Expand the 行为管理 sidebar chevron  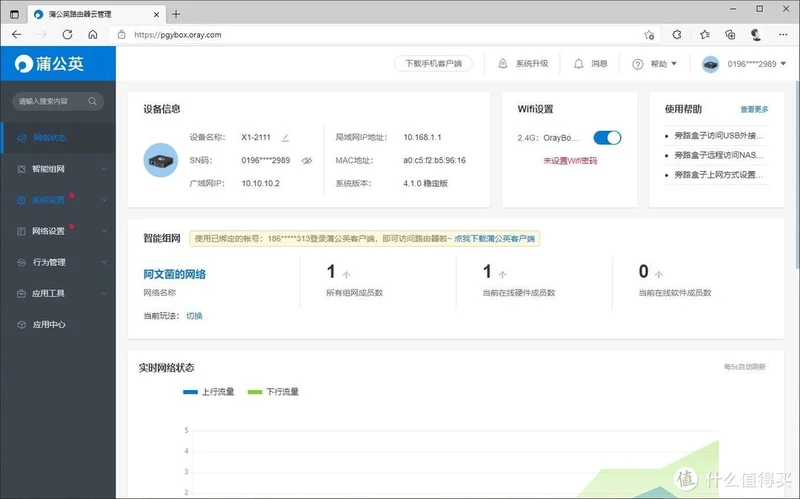tap(104, 262)
